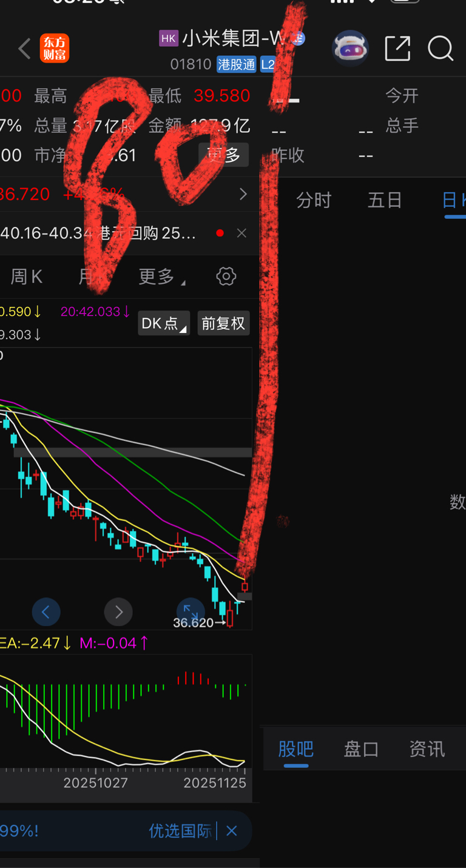Open 更多 quote details button
Viewport: 466px width, 868px height.
(x=223, y=155)
